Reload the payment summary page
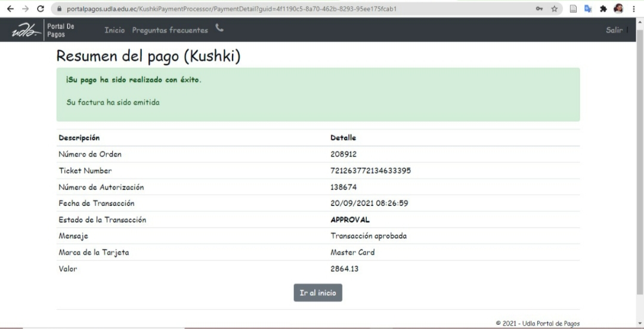 (41, 9)
